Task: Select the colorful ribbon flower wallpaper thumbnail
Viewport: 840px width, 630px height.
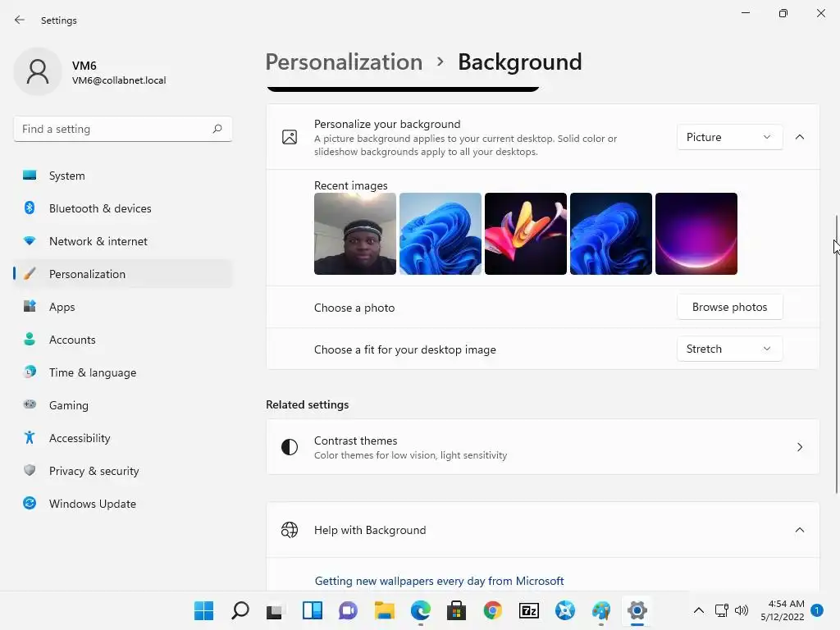Action: (x=526, y=234)
